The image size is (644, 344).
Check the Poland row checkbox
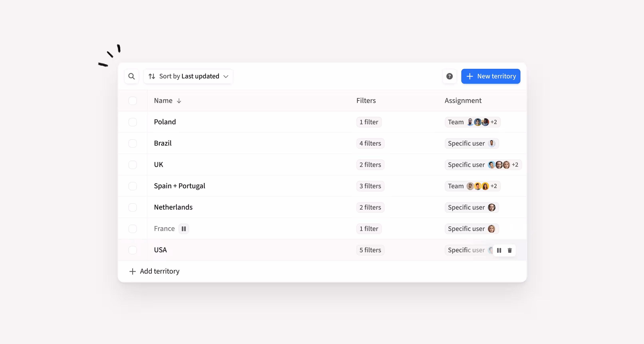(x=132, y=122)
